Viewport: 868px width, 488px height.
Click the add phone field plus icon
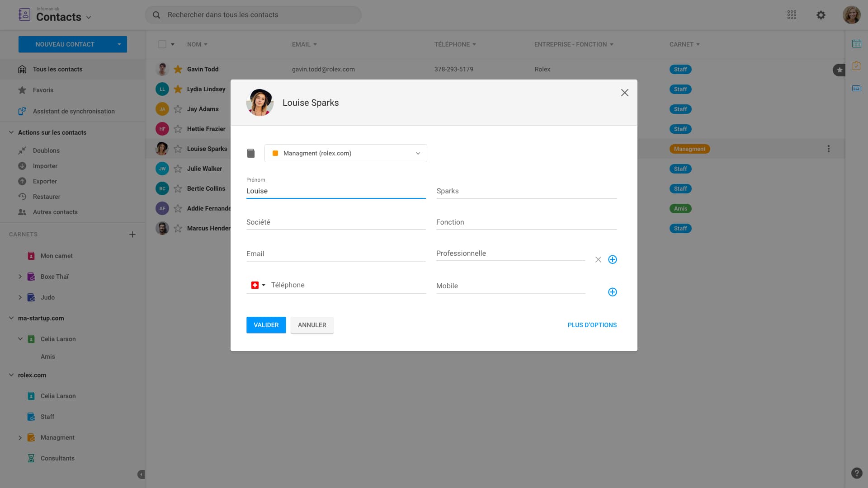tap(612, 292)
